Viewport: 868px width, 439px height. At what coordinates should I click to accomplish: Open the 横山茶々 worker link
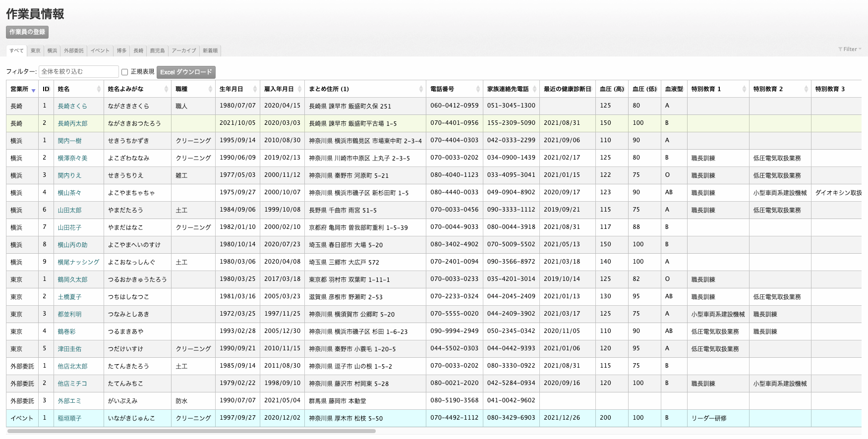pos(69,193)
